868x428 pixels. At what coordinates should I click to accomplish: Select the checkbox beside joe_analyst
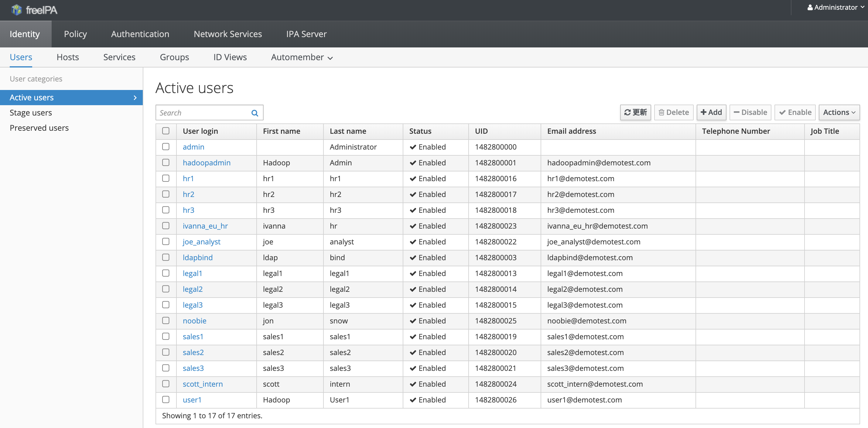166,241
